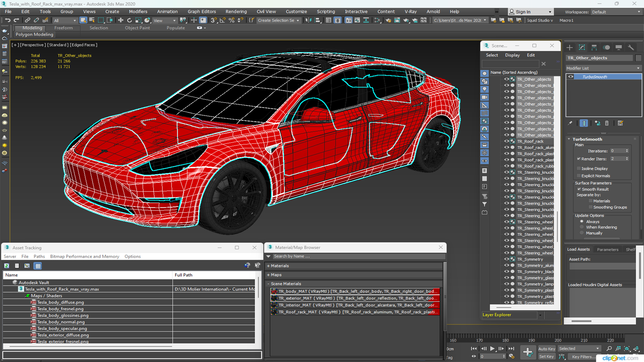The image size is (644, 362).
Task: Switch to the Freeform ribbon tab
Action: click(x=63, y=28)
